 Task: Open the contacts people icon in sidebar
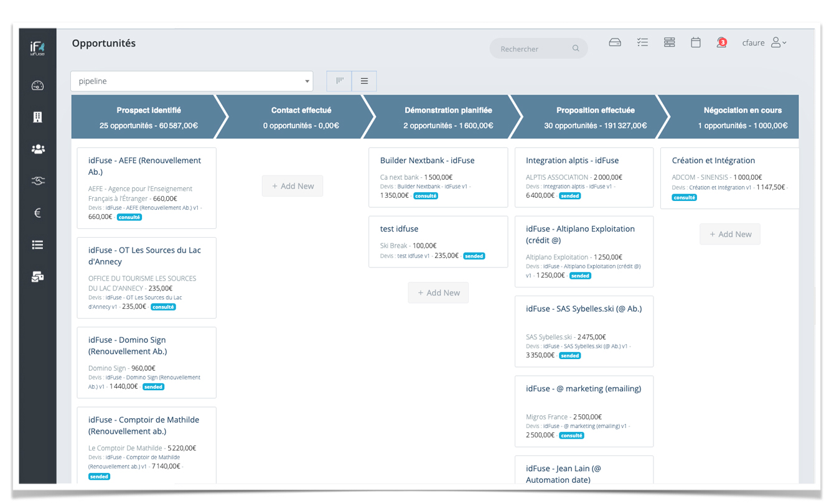point(37,149)
